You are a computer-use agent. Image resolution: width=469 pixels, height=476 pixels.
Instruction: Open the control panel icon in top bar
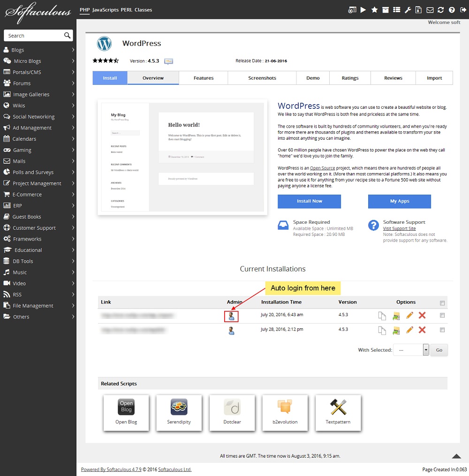point(352,10)
